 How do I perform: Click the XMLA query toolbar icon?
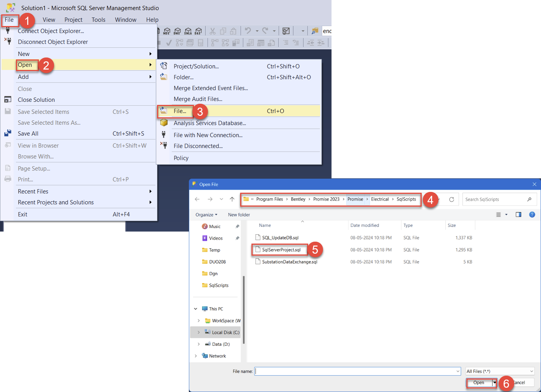tap(188, 31)
